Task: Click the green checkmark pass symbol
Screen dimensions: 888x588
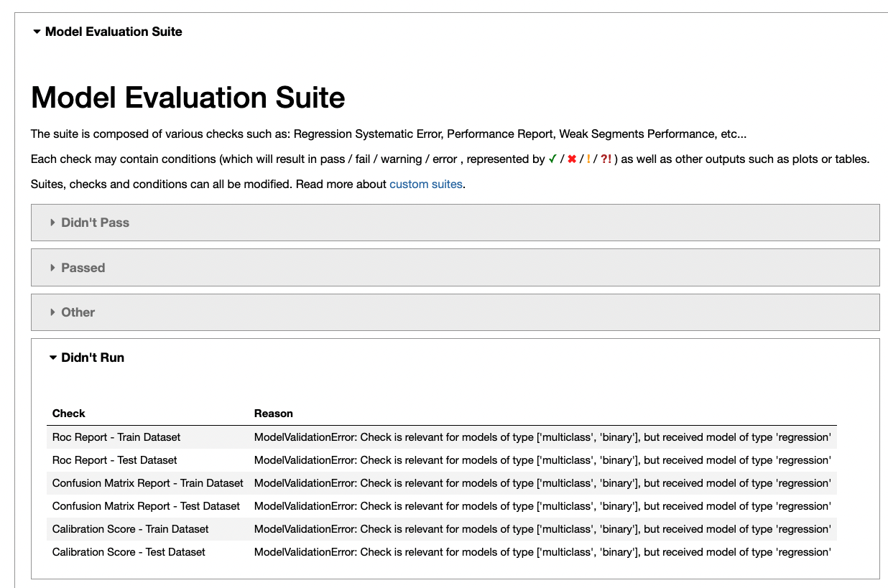Action: tap(552, 159)
